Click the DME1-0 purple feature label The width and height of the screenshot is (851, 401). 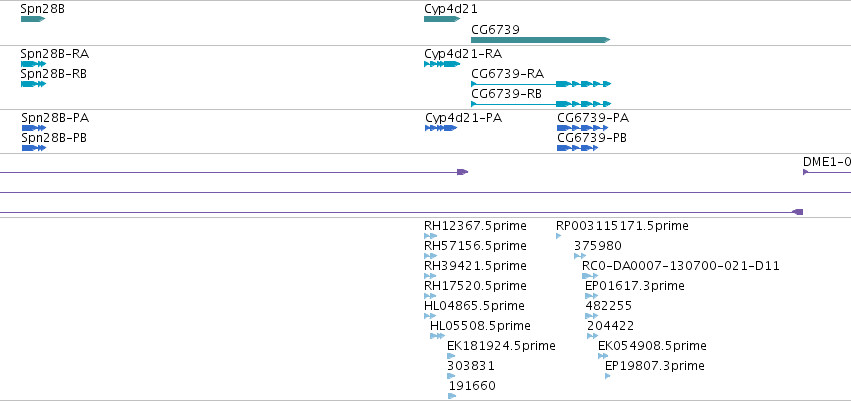[x=827, y=162]
